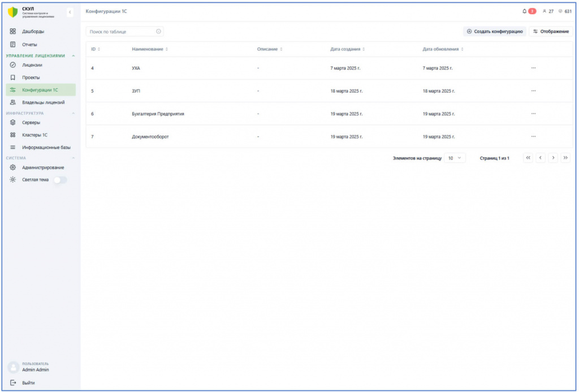Open actions menu for Документооборот row
The image size is (579, 392).
pos(533,137)
